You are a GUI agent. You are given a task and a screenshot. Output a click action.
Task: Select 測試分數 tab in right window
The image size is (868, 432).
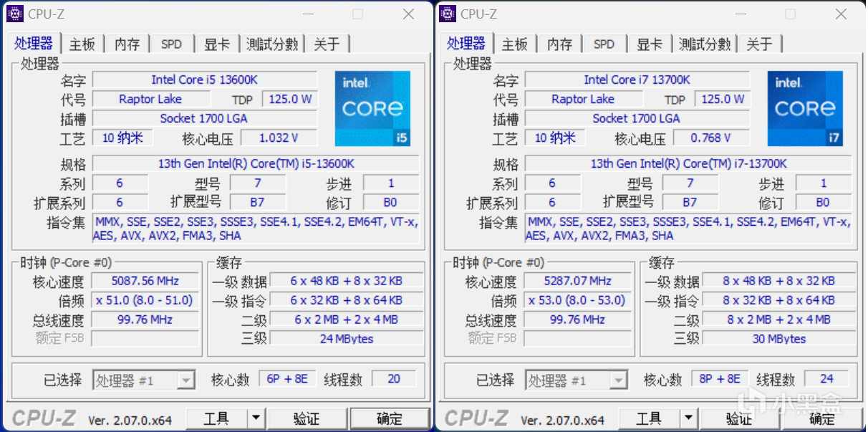click(x=705, y=44)
